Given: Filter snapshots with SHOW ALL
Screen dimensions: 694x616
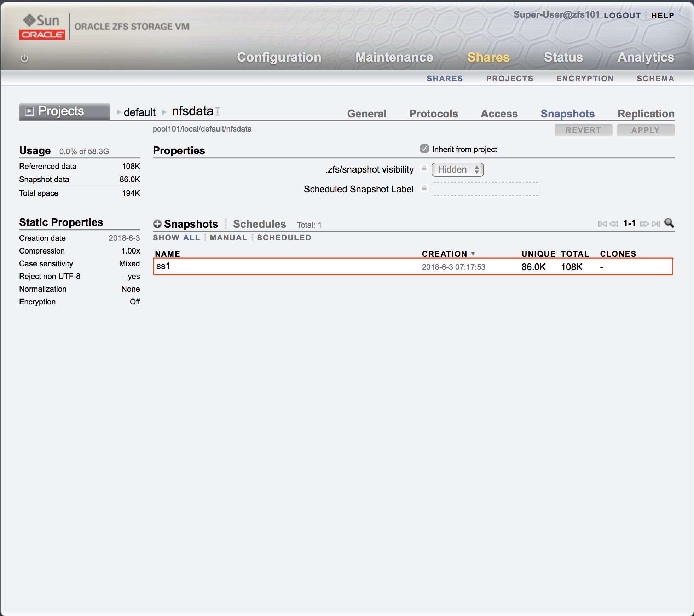Looking at the screenshot, I should tap(176, 238).
